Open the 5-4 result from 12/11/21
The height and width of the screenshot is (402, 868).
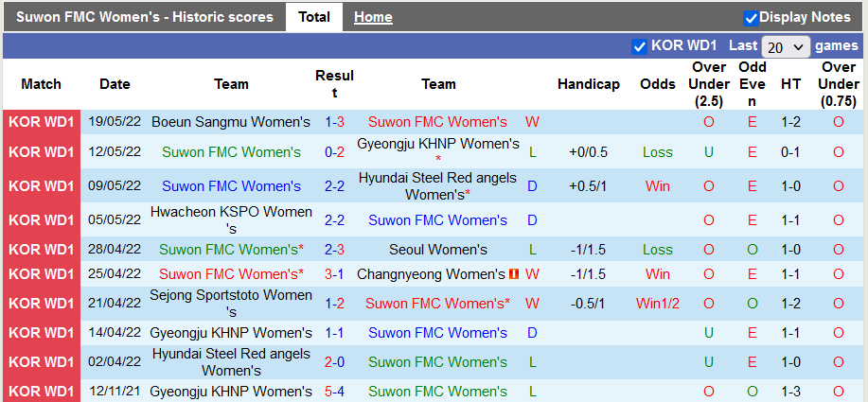pos(334,392)
